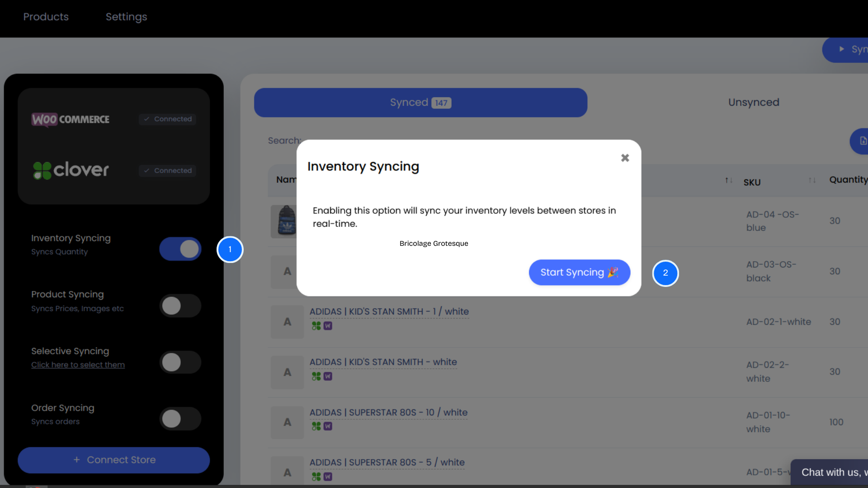
Task: Click the purple WooCommerce W icon under SUPERSTAR 80S - 10
Action: tap(327, 426)
